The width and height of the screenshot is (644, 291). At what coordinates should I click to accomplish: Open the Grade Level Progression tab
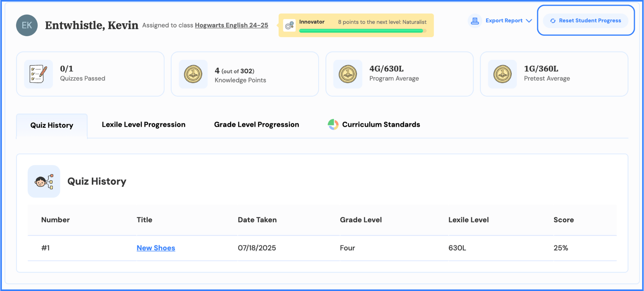[256, 124]
